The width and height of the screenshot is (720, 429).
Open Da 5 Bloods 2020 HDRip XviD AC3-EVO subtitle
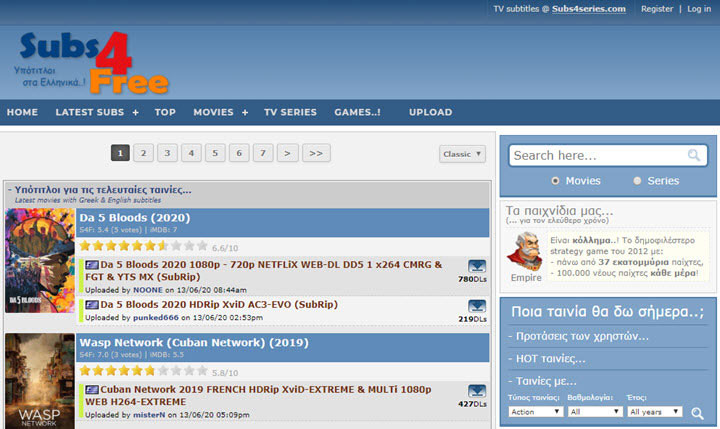pyautogui.click(x=219, y=305)
